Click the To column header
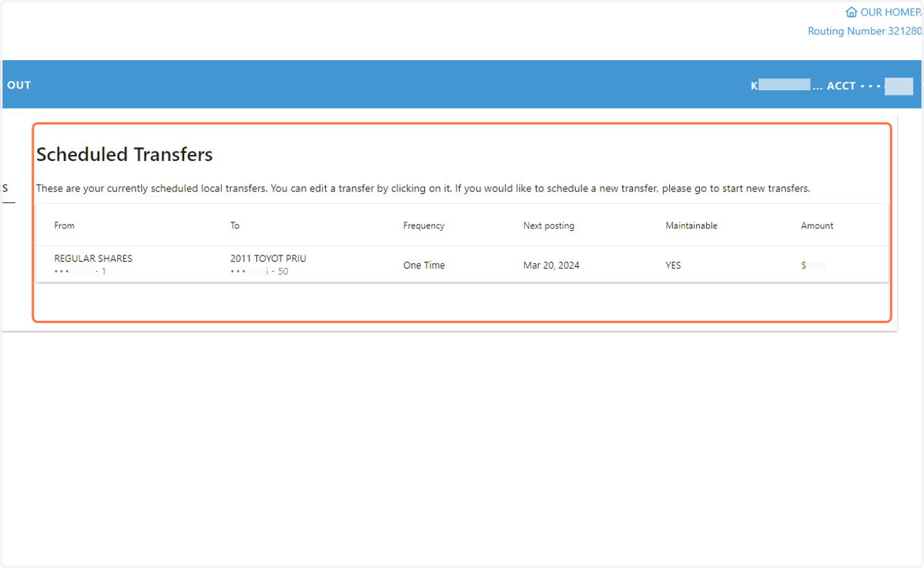The width and height of the screenshot is (924, 568). coord(235,226)
